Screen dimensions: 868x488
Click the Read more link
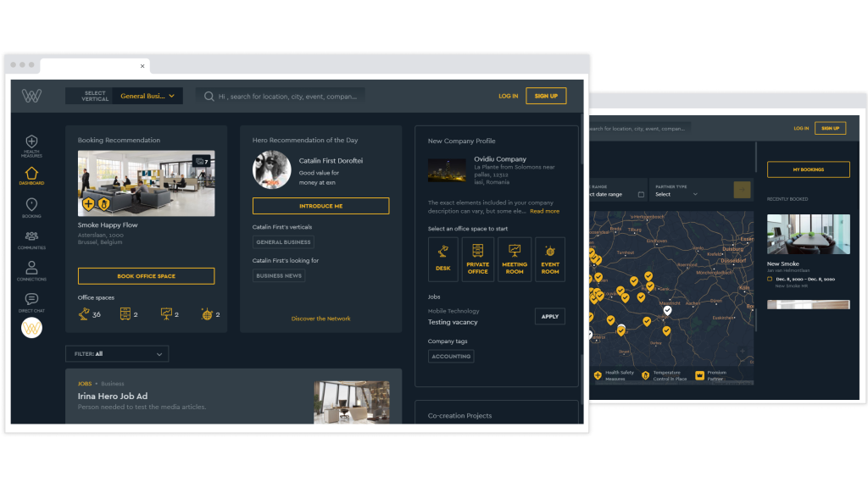[x=545, y=211]
